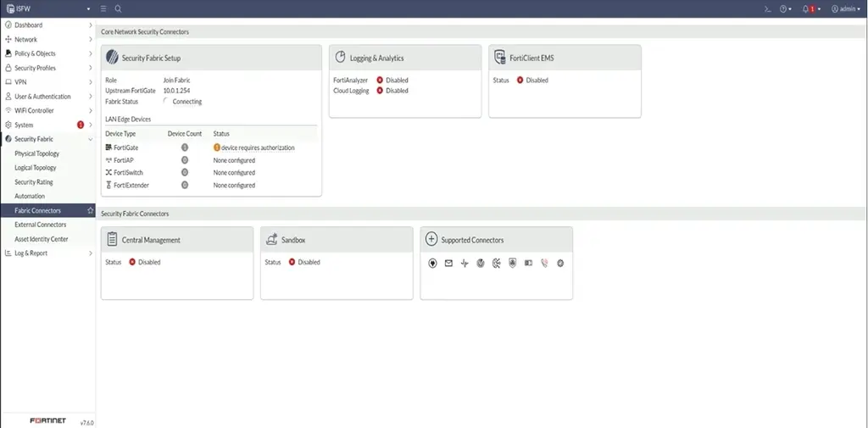This screenshot has width=868, height=428.
Task: Open the Central Management card
Action: point(177,263)
